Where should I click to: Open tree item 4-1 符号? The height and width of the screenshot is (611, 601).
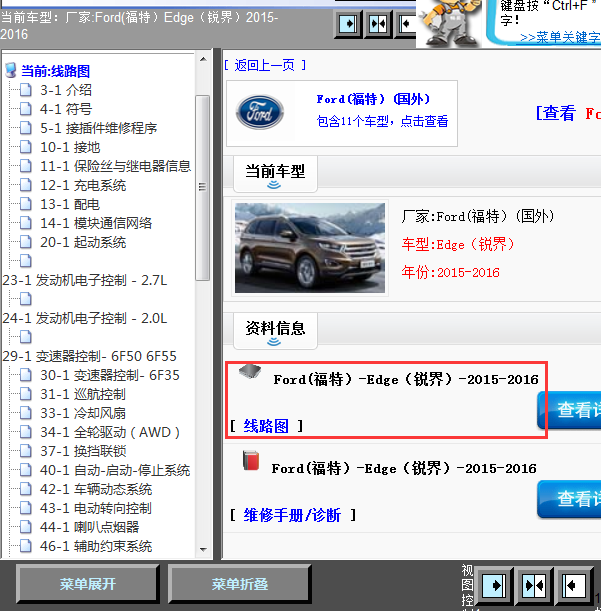pos(65,109)
